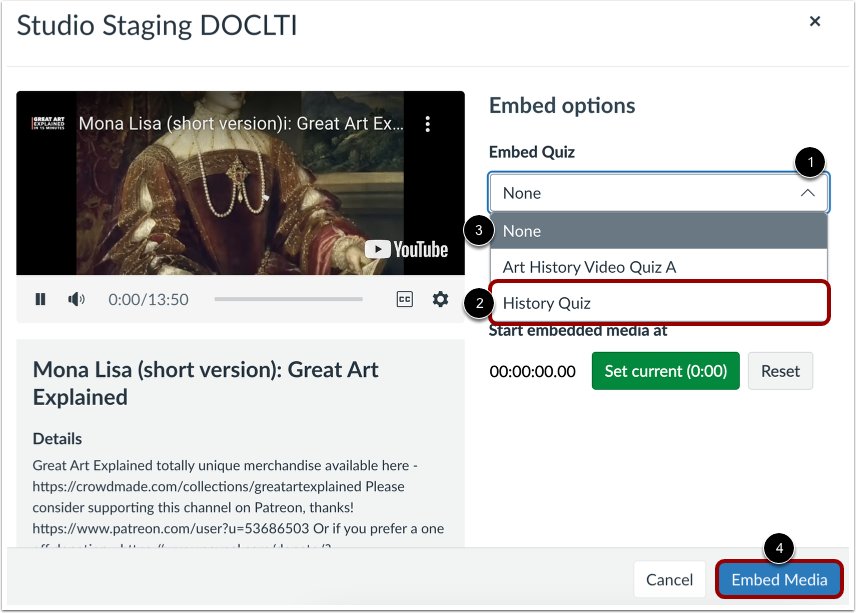Click the Details heading
The image size is (856, 613).
57,439
